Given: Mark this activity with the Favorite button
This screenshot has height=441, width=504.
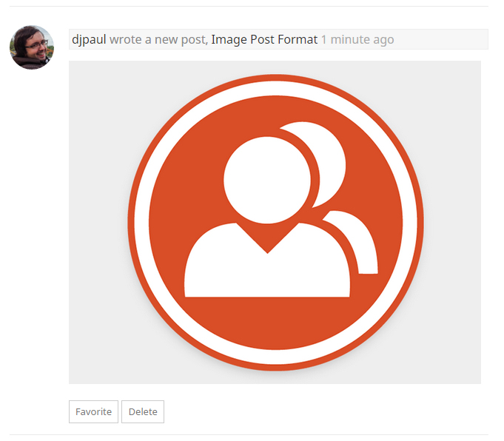Looking at the screenshot, I should pyautogui.click(x=93, y=411).
